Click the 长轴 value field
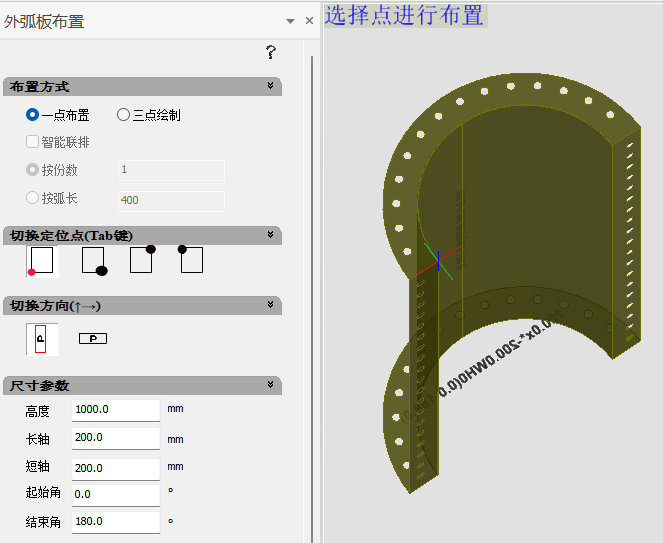 click(x=115, y=438)
